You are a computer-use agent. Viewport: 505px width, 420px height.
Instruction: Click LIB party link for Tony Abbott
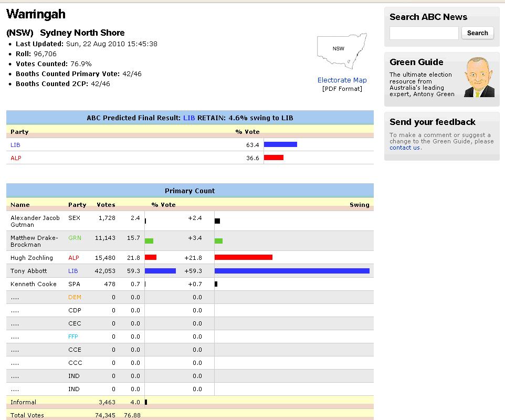click(x=73, y=271)
